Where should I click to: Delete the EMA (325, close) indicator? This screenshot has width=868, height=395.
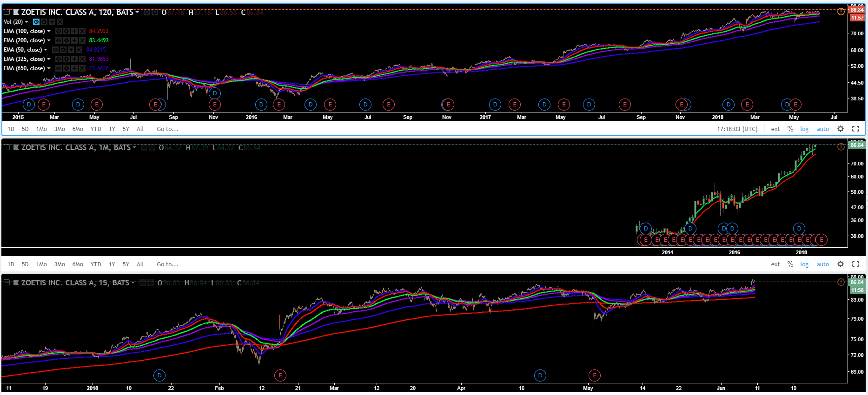coord(82,59)
